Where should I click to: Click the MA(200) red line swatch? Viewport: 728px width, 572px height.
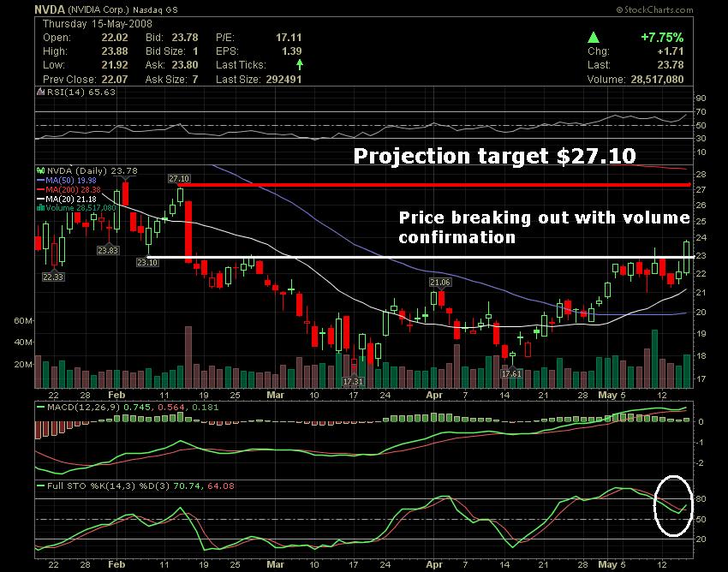pyautogui.click(x=41, y=190)
